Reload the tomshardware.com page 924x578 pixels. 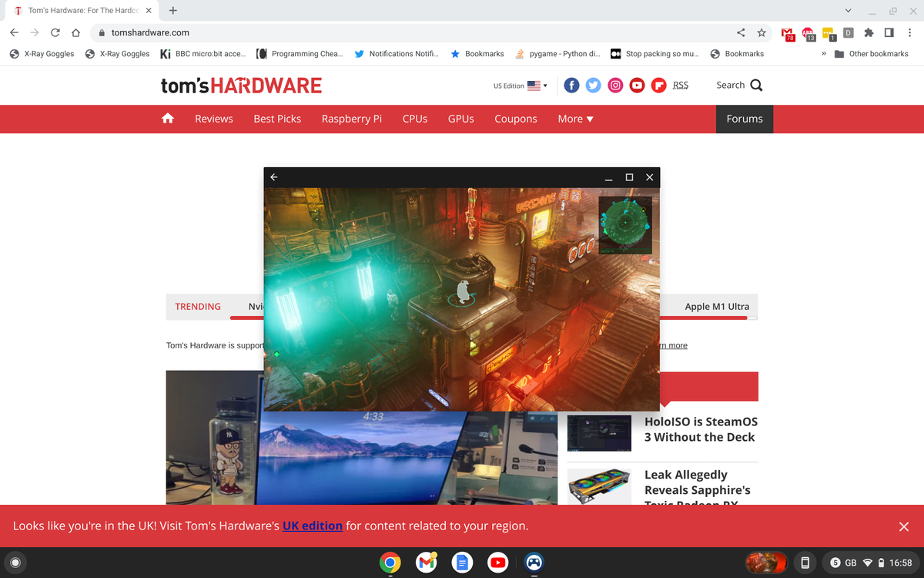(x=55, y=32)
